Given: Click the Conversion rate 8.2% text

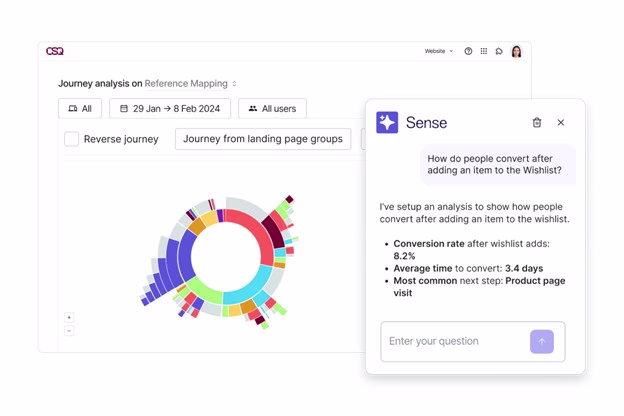Looking at the screenshot, I should (x=472, y=250).
